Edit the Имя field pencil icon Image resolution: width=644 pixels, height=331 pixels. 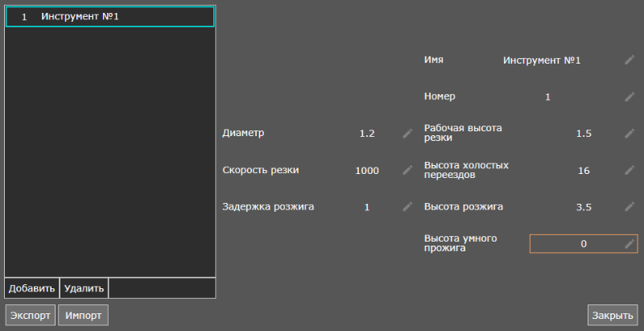(630, 60)
